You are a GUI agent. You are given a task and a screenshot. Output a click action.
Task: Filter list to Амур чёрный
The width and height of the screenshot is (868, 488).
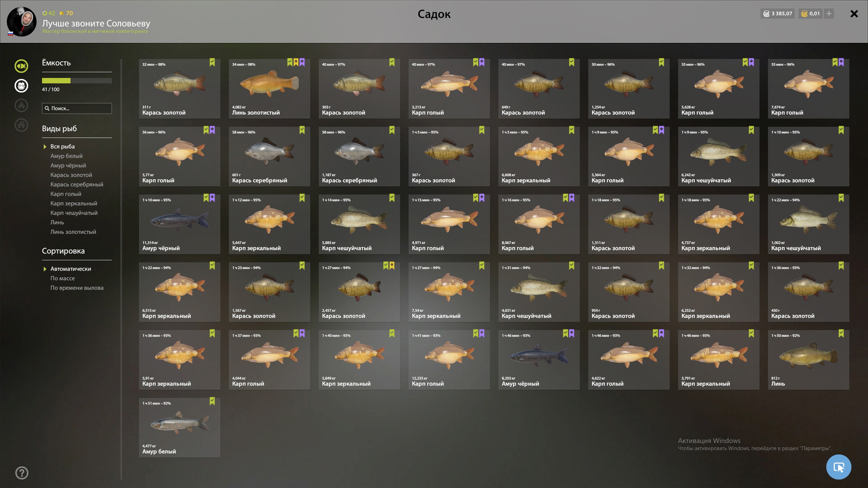[x=68, y=165]
